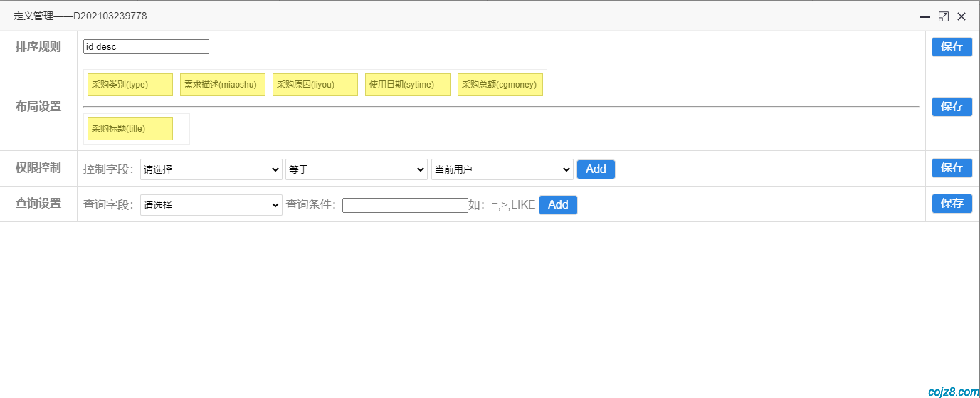Save the 权限控制 row
Viewport: 980px width, 398px height.
point(952,168)
